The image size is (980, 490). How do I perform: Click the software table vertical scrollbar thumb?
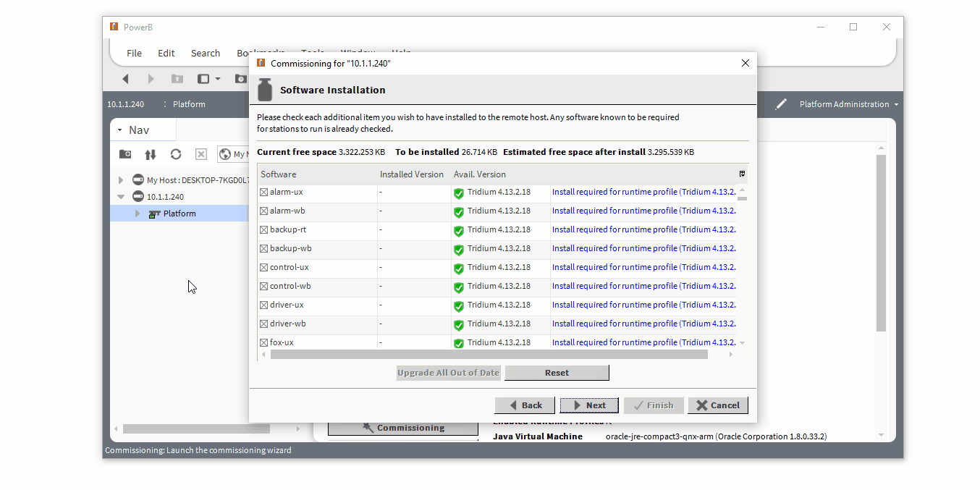click(742, 198)
